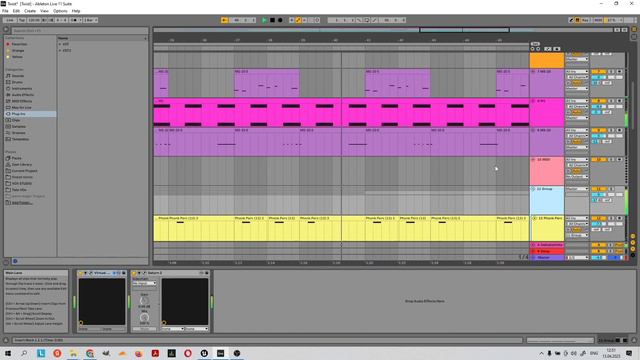
Task: Click the orange track header
Action: click(547, 60)
